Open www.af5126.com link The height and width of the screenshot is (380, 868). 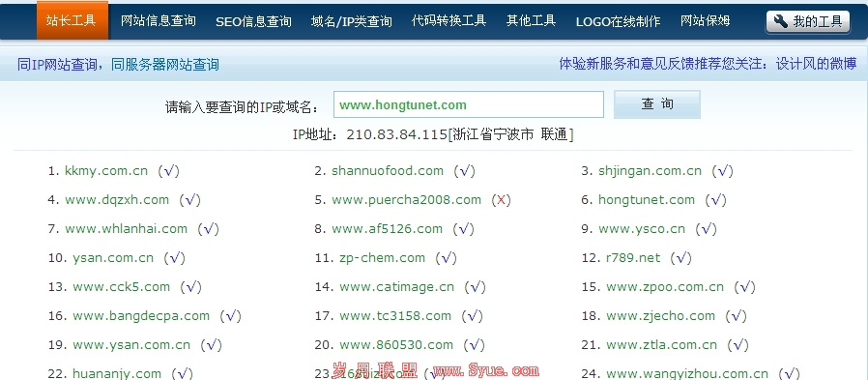[x=387, y=228]
